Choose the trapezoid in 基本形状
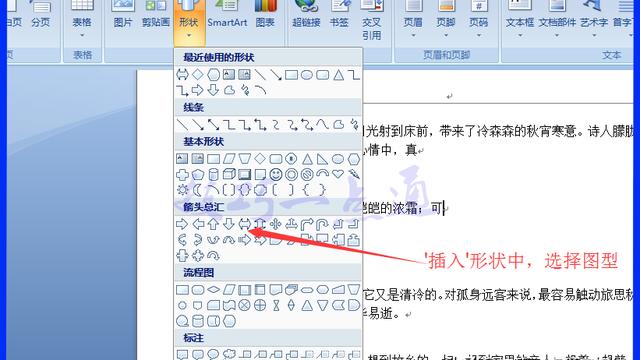Screen dimensions: 640x360 point(244,159)
